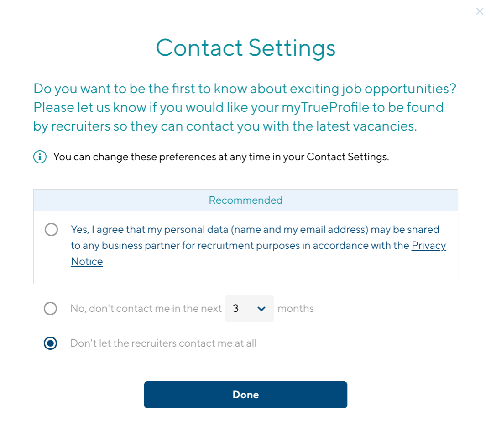491x448 pixels.
Task: Click the "No, don't contact me in the next" label
Action: click(x=146, y=309)
